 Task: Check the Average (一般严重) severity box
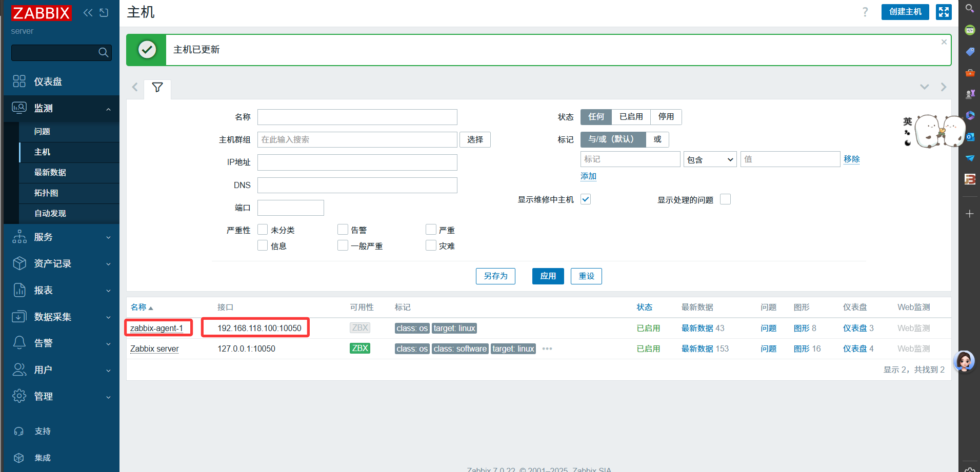pos(343,245)
